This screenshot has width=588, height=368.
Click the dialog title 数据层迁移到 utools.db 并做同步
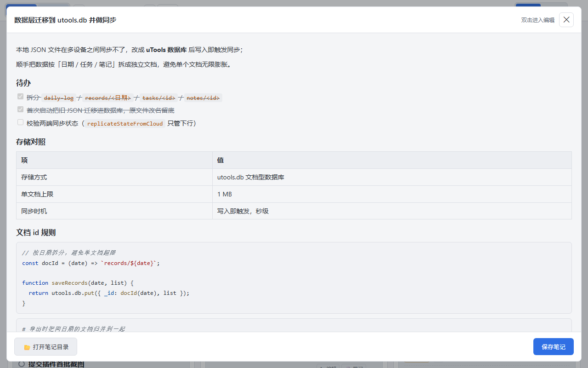(x=65, y=20)
